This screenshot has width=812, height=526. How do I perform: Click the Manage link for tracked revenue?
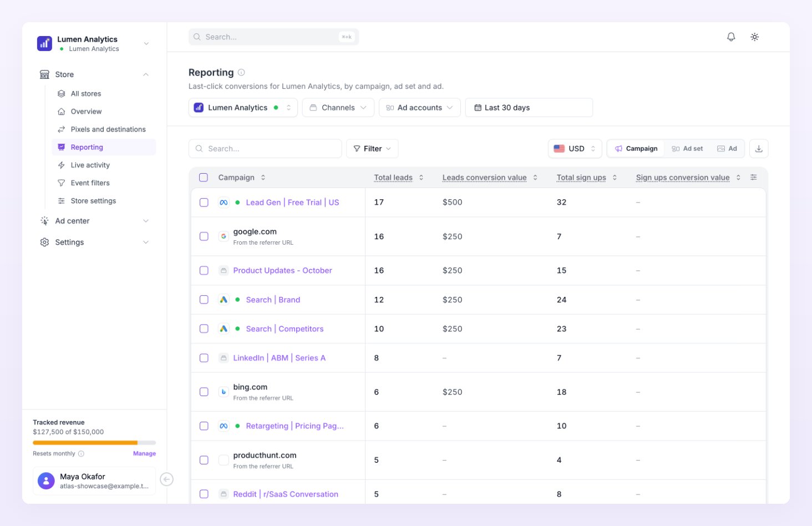click(144, 453)
